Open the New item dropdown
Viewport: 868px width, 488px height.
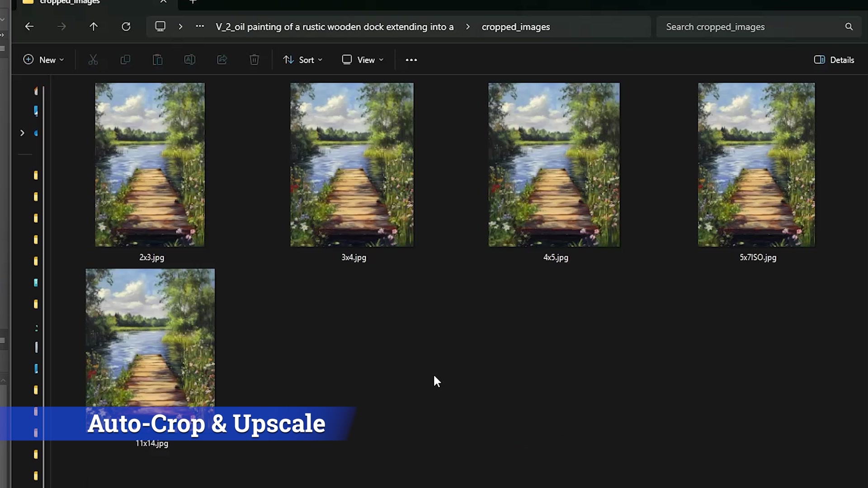[44, 60]
